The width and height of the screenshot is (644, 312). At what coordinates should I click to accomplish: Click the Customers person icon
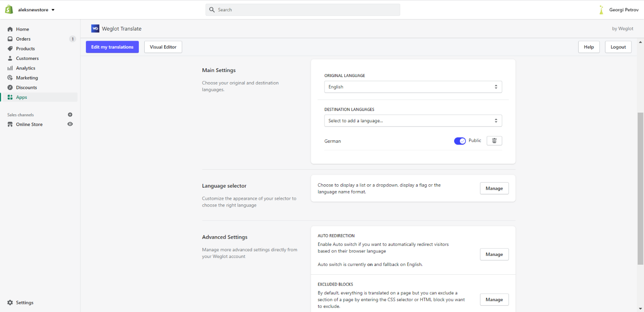coord(10,58)
